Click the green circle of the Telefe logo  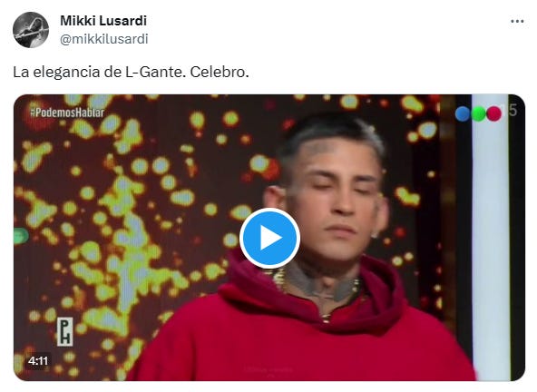pos(478,113)
